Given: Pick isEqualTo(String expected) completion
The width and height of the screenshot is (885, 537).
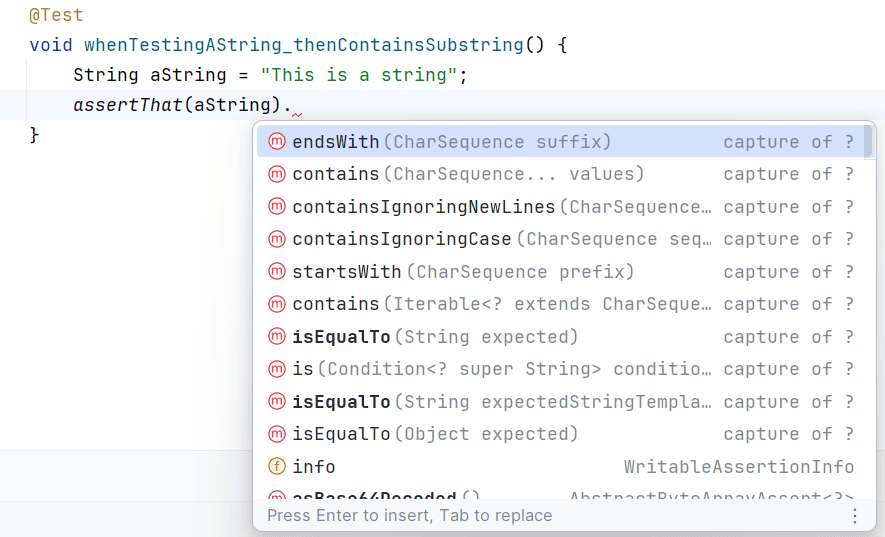Looking at the screenshot, I should (435, 337).
